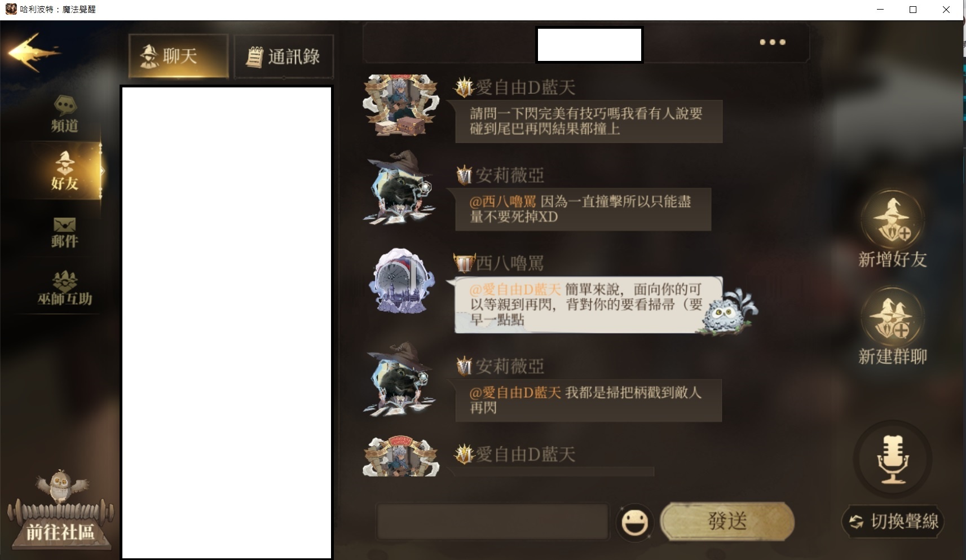Open 愛自由D藍天's avatar in top message
Viewport: 966px width, 560px height.
400,105
